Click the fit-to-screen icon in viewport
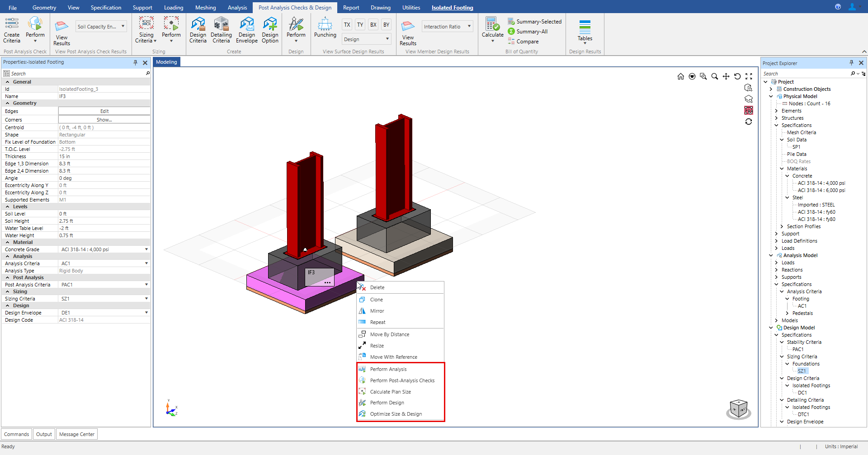The width and height of the screenshot is (868, 455). (749, 76)
